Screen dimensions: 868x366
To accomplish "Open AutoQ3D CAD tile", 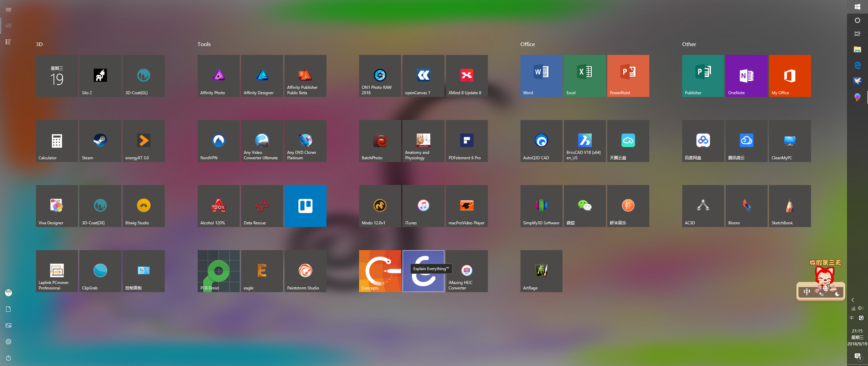I will point(541,141).
